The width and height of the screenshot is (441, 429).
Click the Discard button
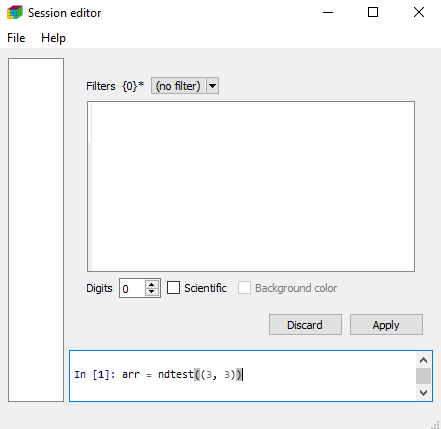coord(305,325)
